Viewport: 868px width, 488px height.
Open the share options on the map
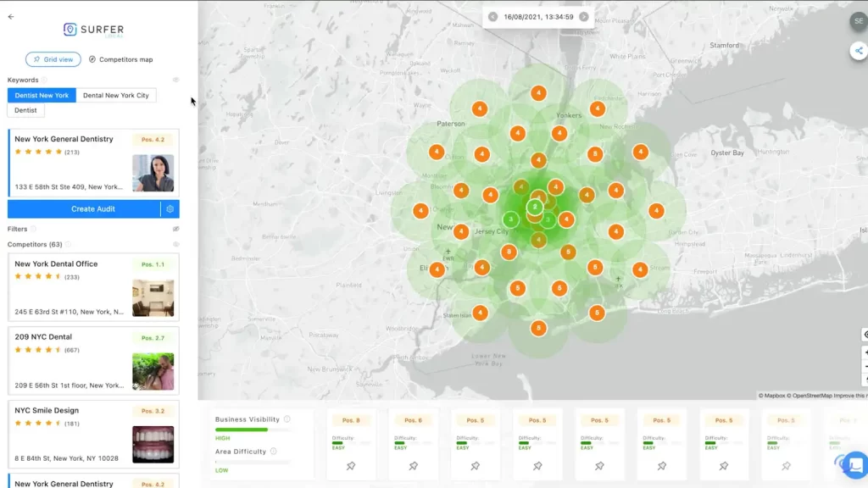860,51
